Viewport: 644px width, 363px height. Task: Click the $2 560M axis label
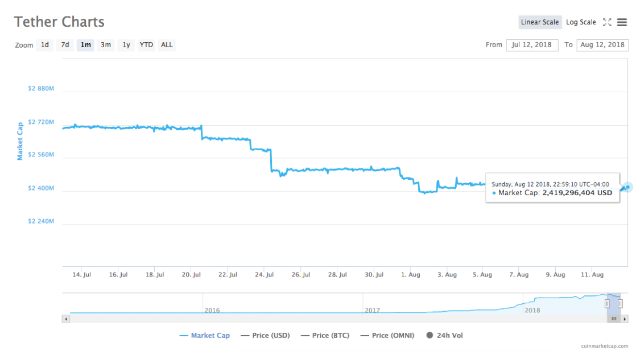pos(41,155)
